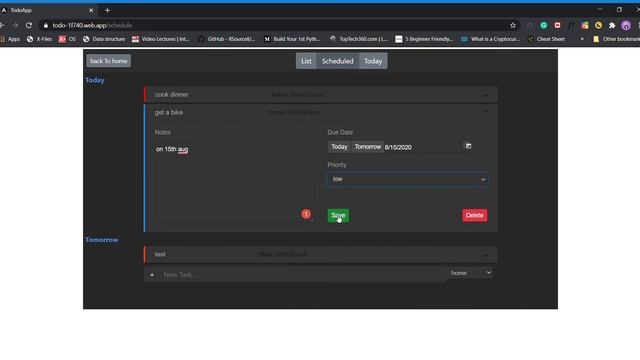Click the Today section heading
640x360 pixels.
95,80
